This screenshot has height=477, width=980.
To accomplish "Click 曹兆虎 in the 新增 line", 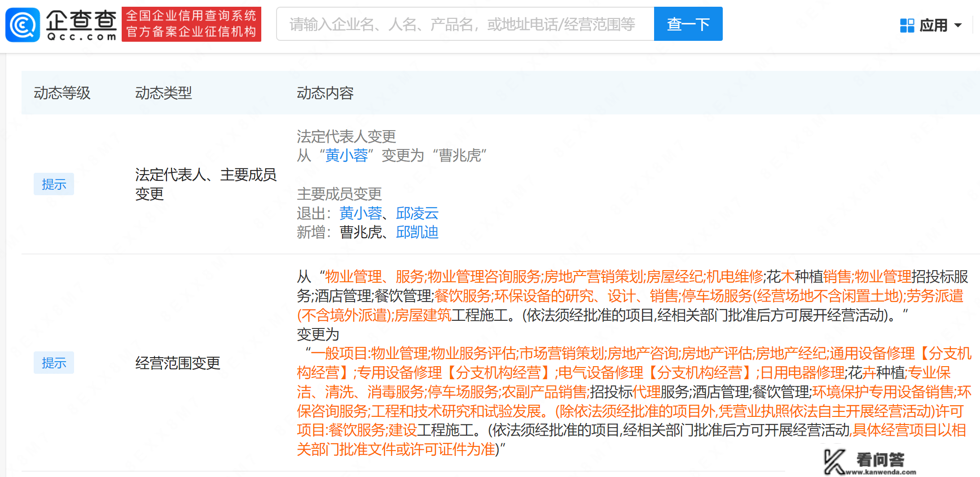I will pos(360,232).
